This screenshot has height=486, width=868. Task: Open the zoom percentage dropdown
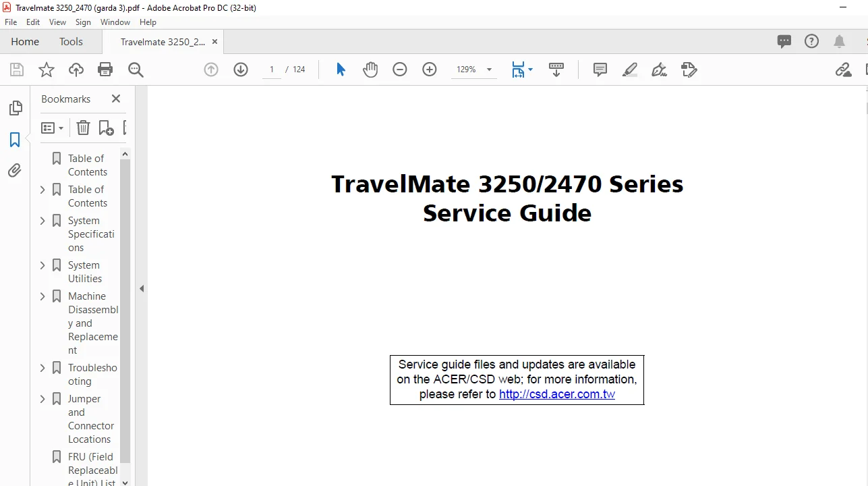pos(489,70)
